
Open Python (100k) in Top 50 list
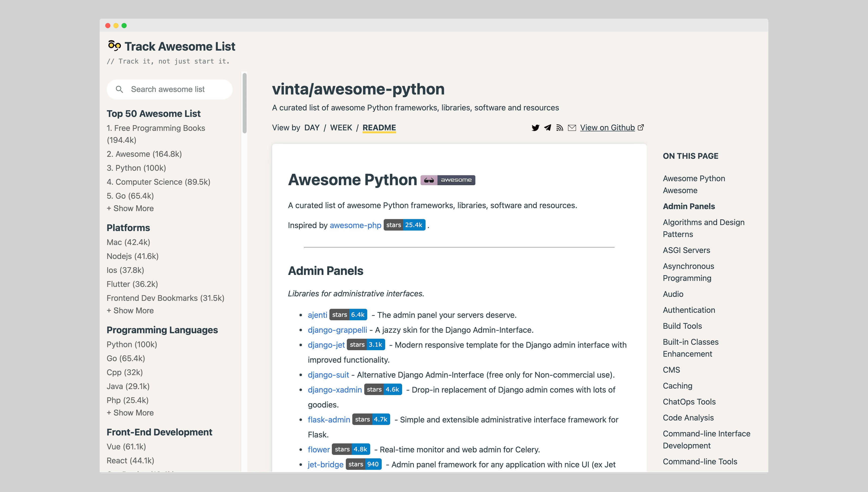click(x=137, y=168)
